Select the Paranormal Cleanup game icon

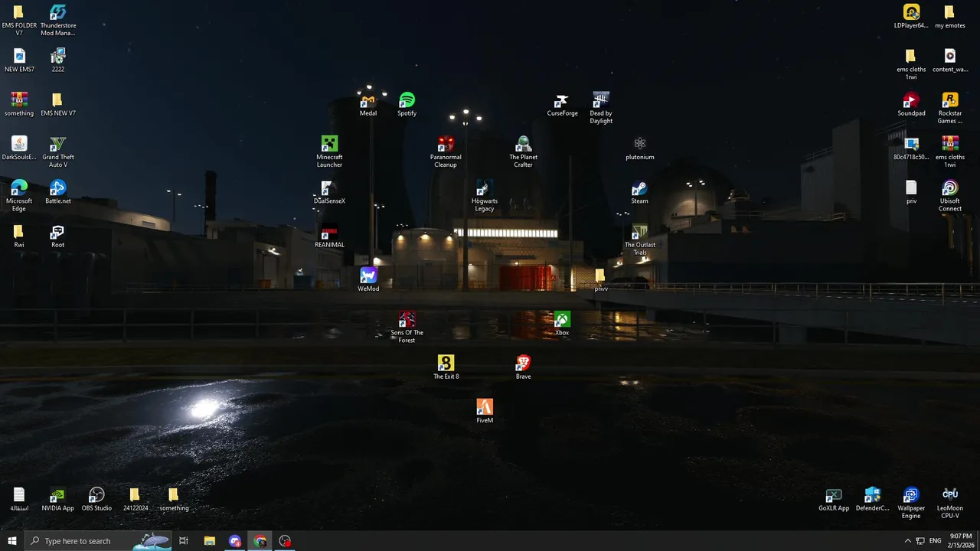446,152
